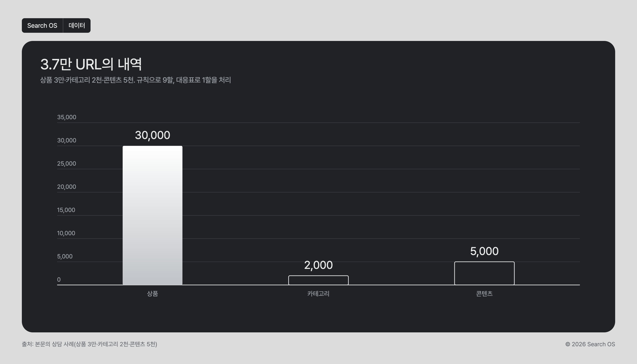Click the source note 출처: 본문의 상담 사례
The image size is (637, 364).
pyautogui.click(x=89, y=344)
